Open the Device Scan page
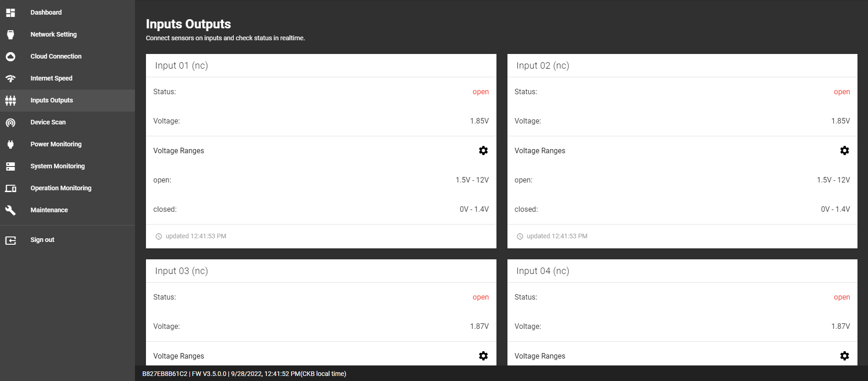This screenshot has height=381, width=868. tap(67, 122)
